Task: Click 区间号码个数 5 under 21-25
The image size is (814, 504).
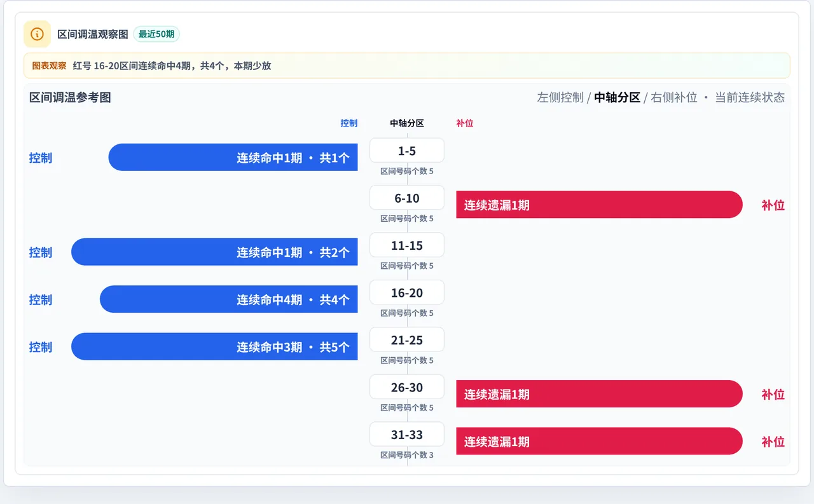Action: click(407, 360)
